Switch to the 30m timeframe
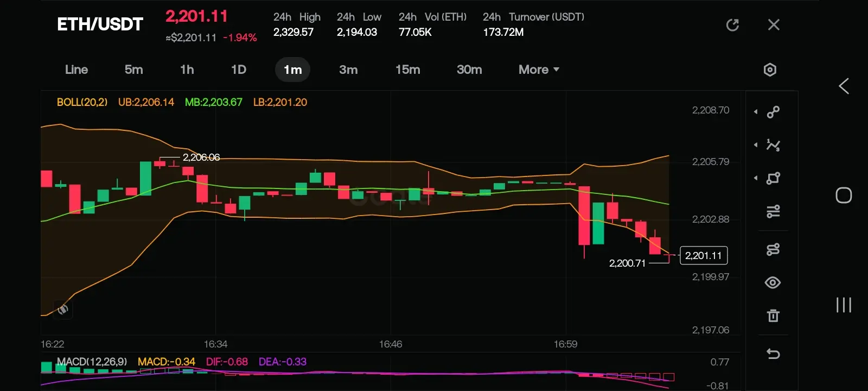The image size is (868, 391). click(x=469, y=70)
